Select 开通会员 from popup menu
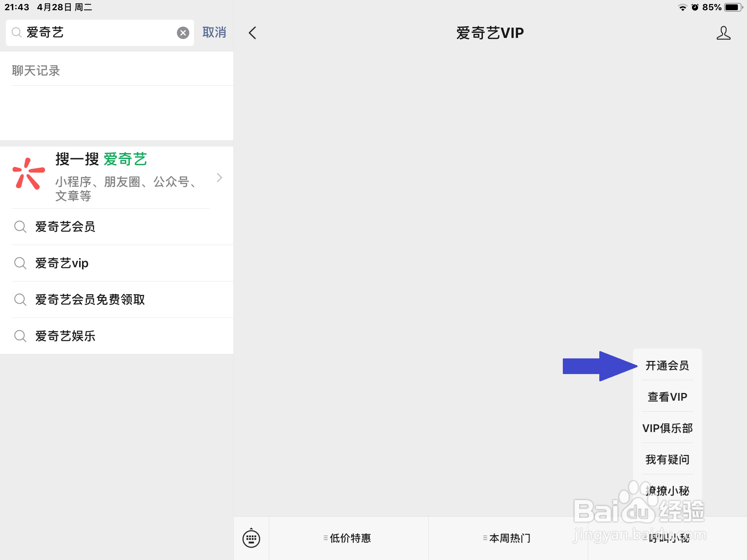Image resolution: width=747 pixels, height=560 pixels. pos(667,365)
